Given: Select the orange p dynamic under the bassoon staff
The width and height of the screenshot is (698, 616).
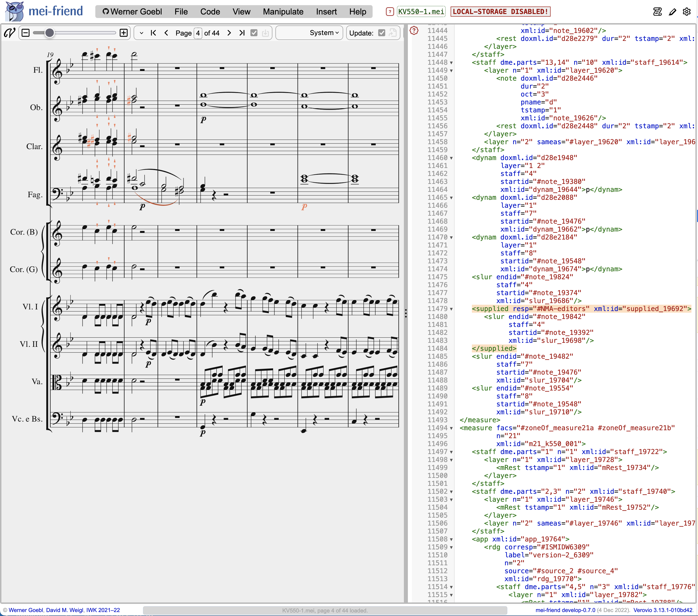Looking at the screenshot, I should 304,206.
